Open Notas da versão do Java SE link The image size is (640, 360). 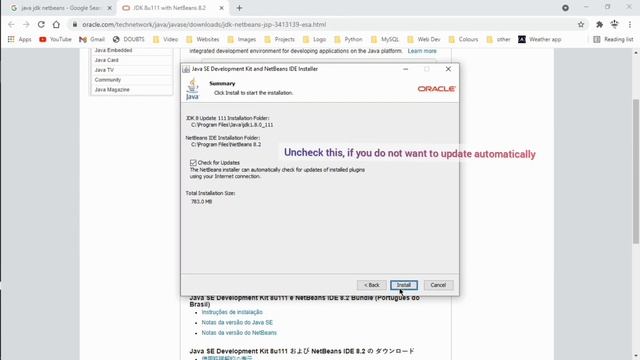pyautogui.click(x=237, y=322)
